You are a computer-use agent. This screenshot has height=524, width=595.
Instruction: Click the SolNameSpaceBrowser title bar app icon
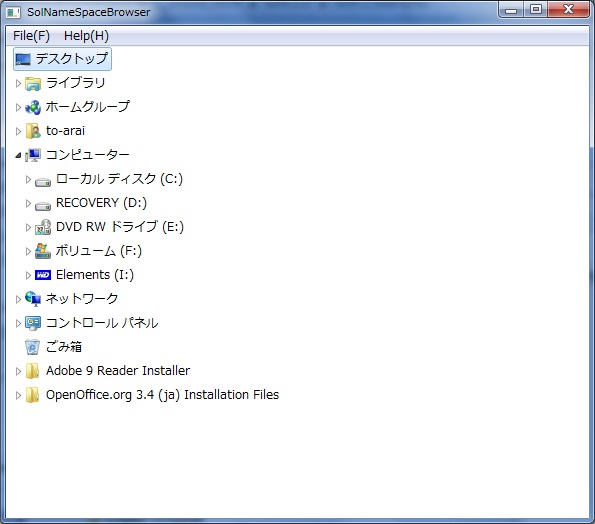[13, 12]
